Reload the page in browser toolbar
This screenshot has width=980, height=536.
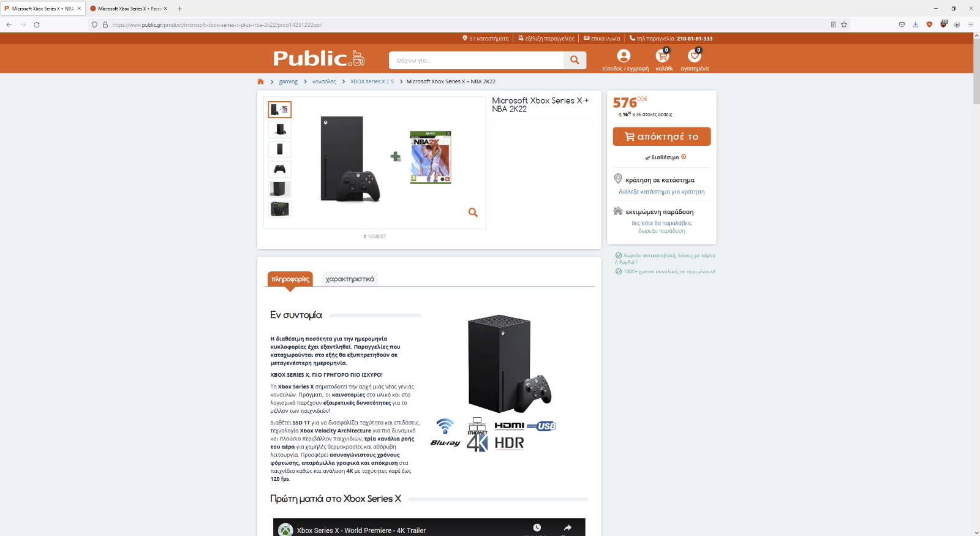click(x=37, y=25)
